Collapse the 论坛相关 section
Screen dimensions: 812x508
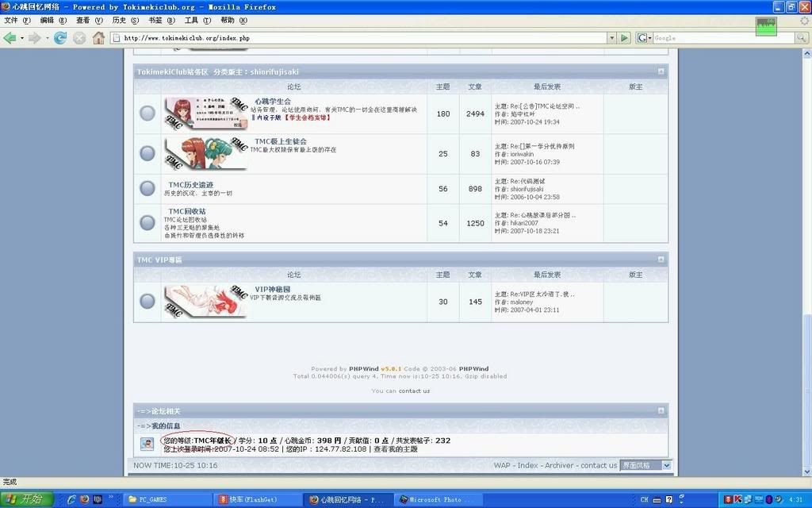tap(661, 410)
